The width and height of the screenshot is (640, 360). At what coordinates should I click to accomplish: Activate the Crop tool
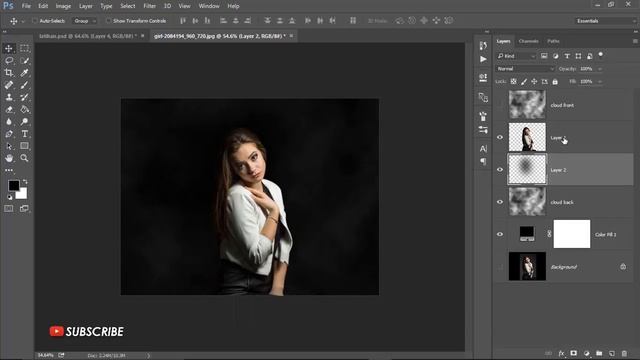9,73
